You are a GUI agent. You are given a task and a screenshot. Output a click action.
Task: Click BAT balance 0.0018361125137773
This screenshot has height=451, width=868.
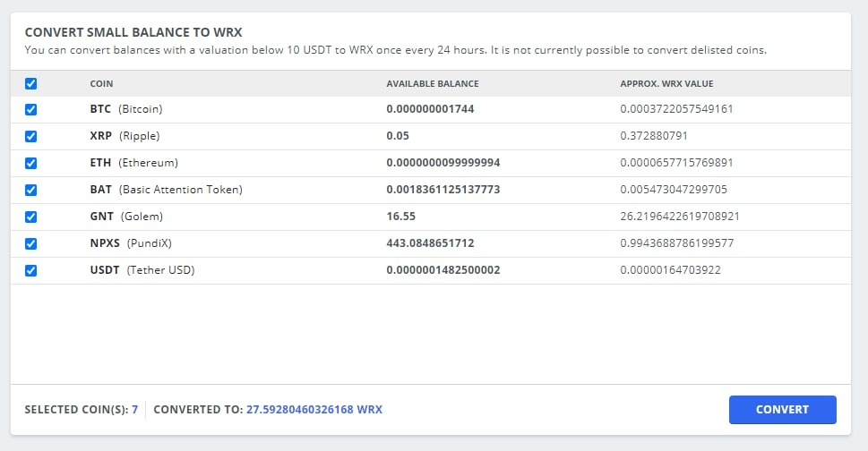point(443,190)
